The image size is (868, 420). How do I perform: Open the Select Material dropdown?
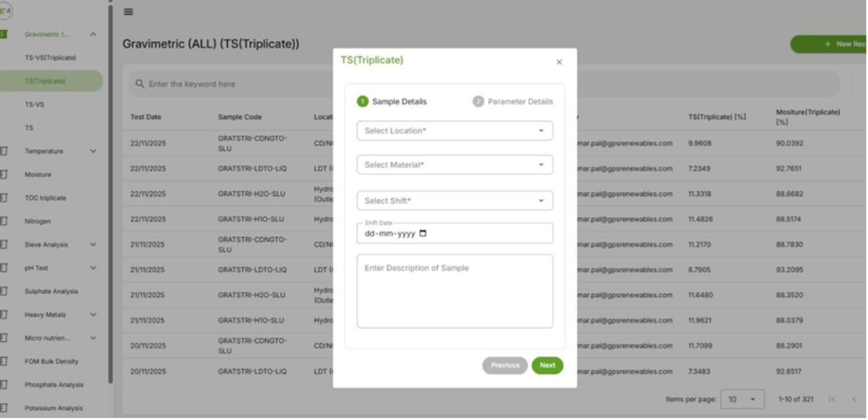point(454,165)
